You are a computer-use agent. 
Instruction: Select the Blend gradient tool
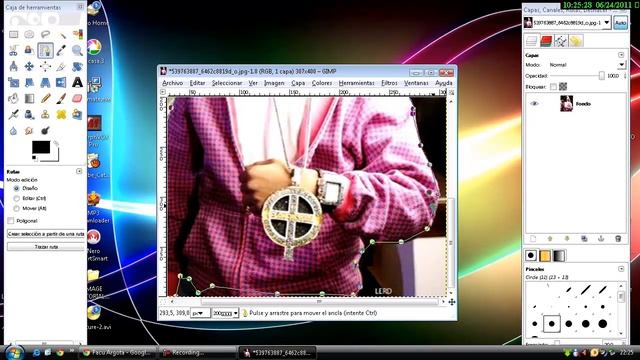29,98
